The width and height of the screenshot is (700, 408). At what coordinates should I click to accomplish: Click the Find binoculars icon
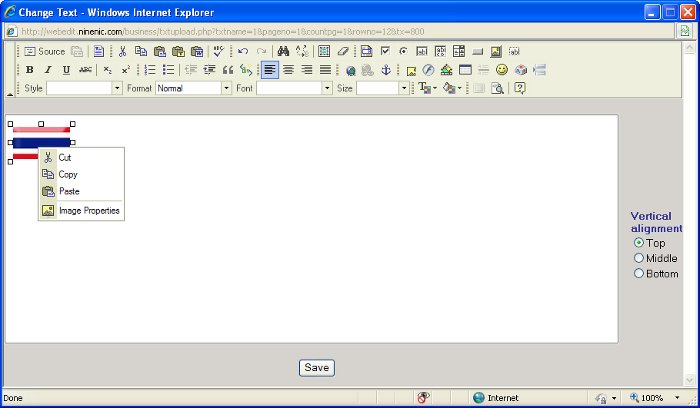coord(283,51)
